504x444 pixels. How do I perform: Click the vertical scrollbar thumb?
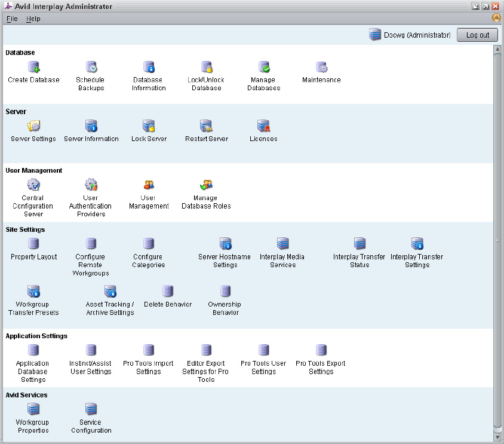pyautogui.click(x=497, y=240)
